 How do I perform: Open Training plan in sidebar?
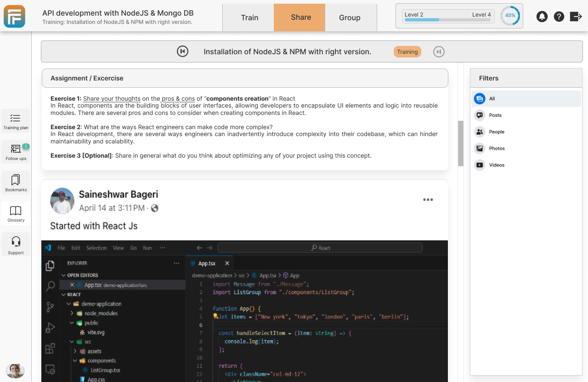[x=16, y=121]
